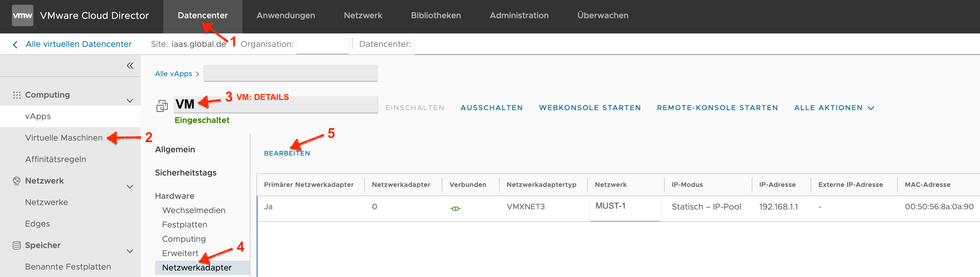Open Computing under Hardware
Screen dimensions: 980x277
(x=184, y=239)
